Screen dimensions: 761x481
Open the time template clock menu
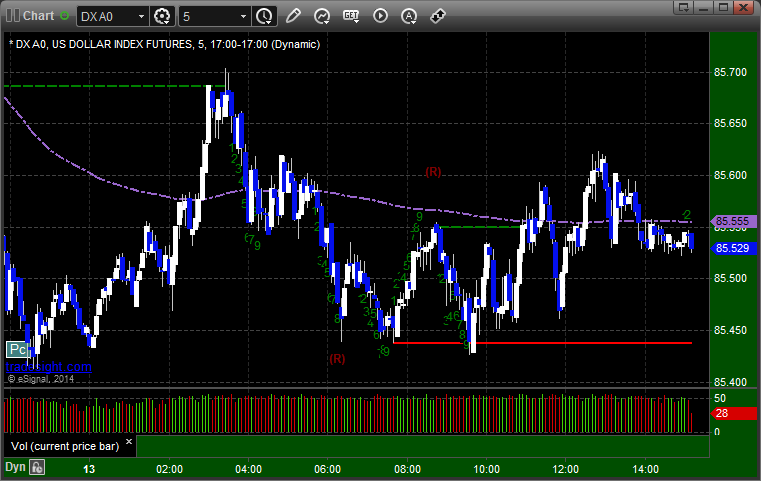265,17
